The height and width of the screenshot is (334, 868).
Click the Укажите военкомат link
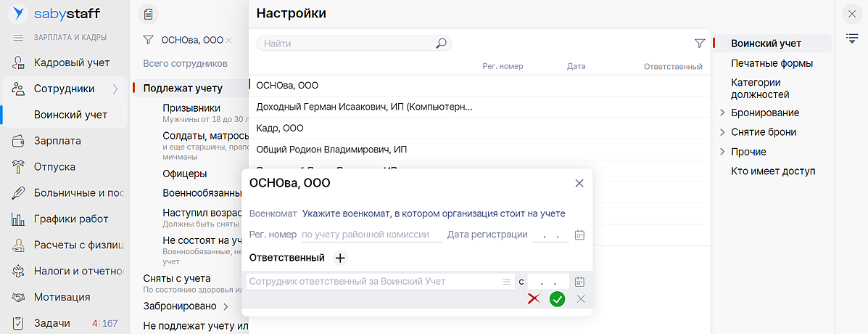(434, 213)
